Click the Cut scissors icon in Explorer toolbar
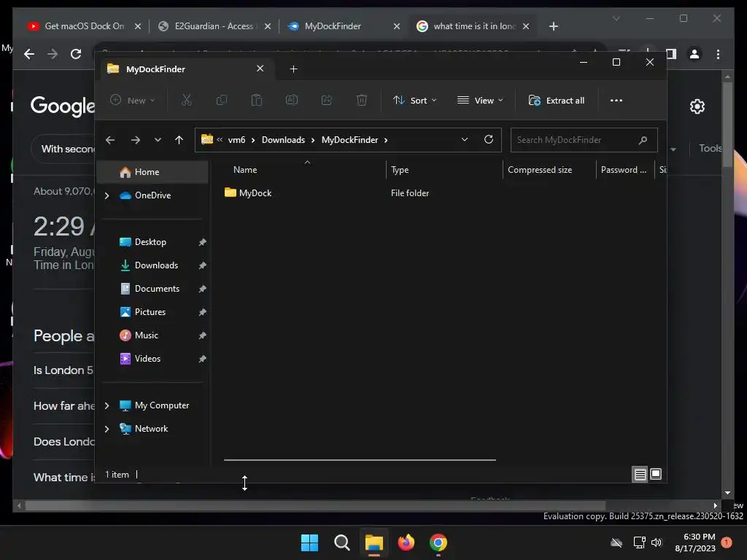Image resolution: width=747 pixels, height=560 pixels. pyautogui.click(x=186, y=100)
